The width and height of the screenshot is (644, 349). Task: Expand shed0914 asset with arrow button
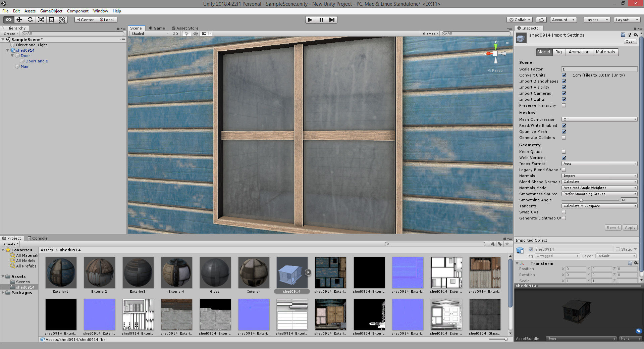tap(308, 272)
